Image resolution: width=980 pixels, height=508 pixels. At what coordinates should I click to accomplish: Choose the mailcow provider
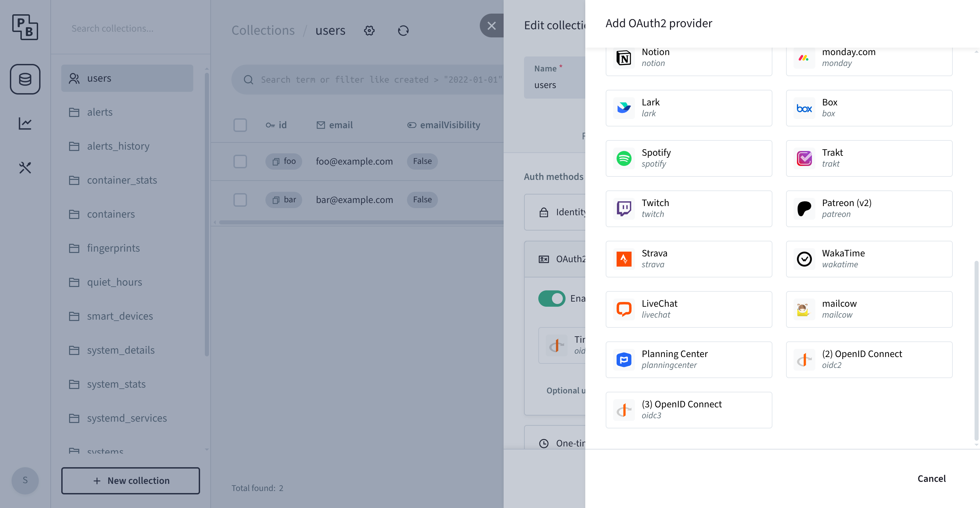(x=869, y=309)
